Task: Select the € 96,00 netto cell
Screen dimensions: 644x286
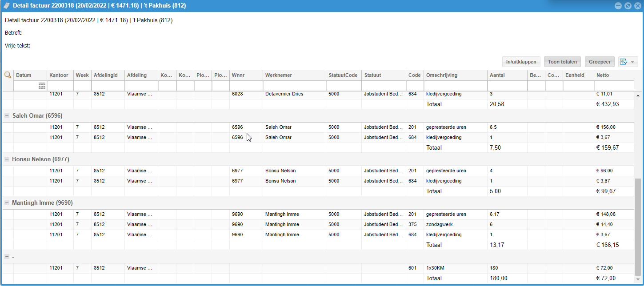Action: (x=614, y=171)
